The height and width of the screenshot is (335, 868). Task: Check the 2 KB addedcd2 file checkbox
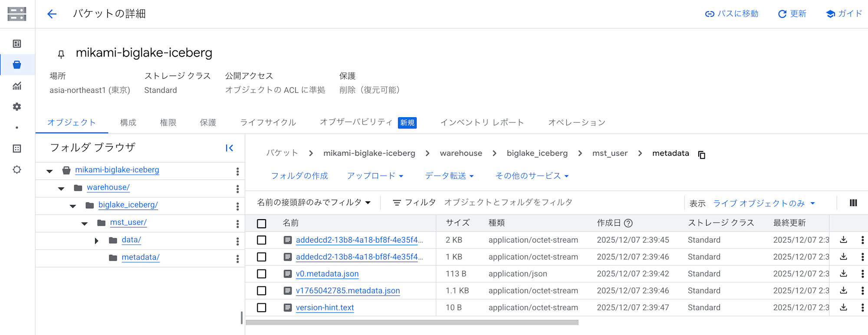pyautogui.click(x=261, y=240)
